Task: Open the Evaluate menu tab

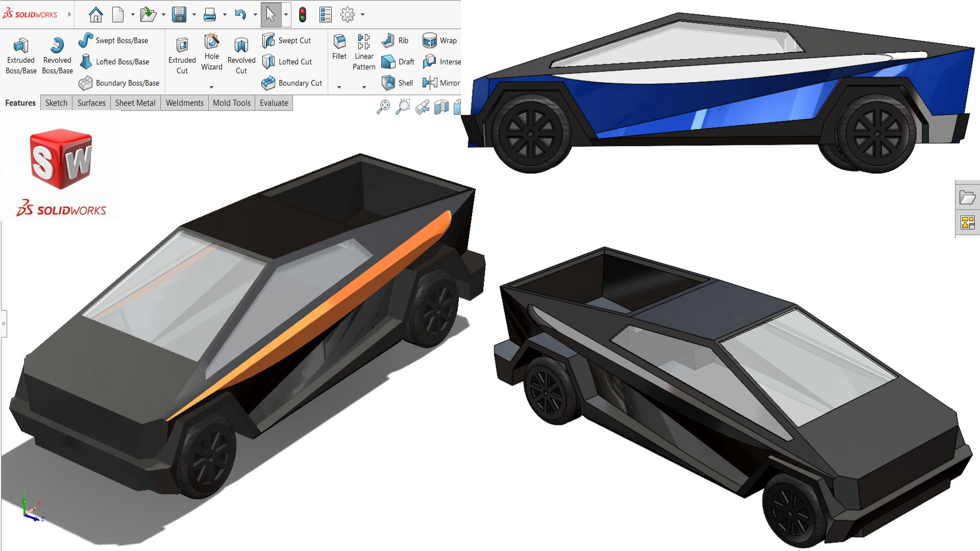Action: point(274,102)
